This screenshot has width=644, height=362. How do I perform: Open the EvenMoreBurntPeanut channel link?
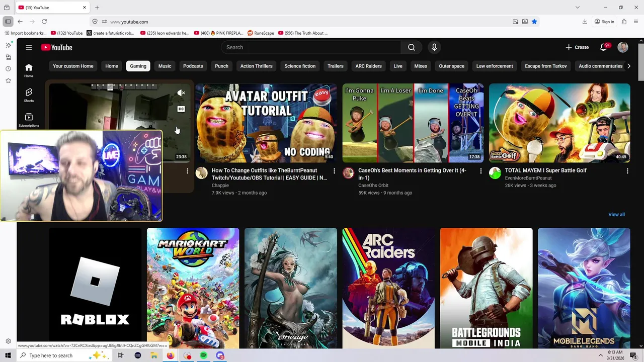[x=528, y=178]
